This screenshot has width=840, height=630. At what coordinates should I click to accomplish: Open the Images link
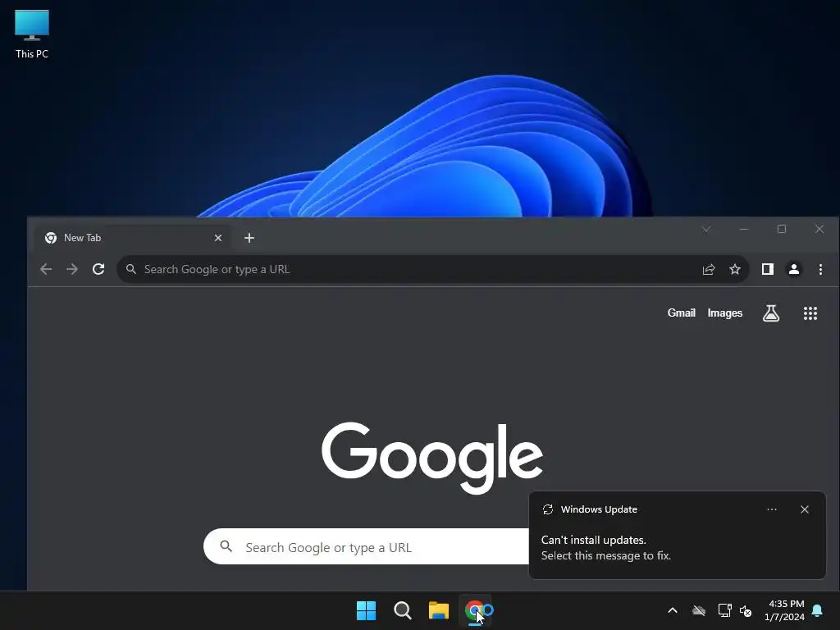click(725, 313)
